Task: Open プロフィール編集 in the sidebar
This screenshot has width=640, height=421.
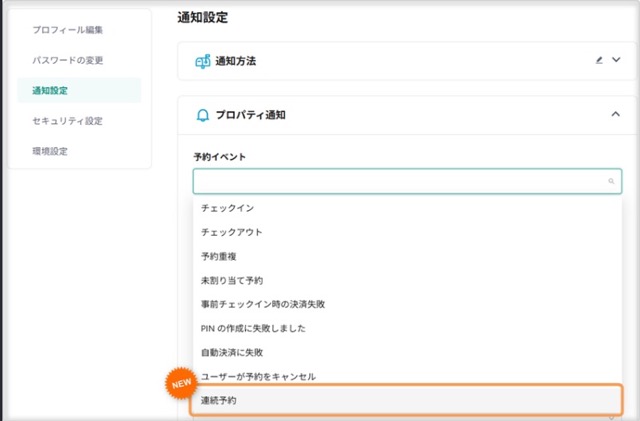Action: [68, 30]
